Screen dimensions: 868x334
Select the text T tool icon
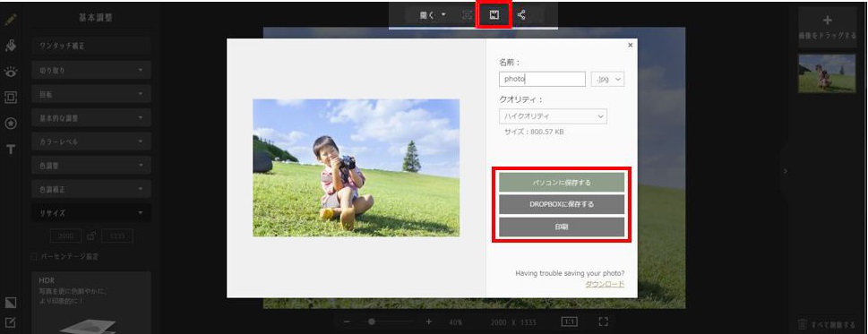pyautogui.click(x=11, y=150)
